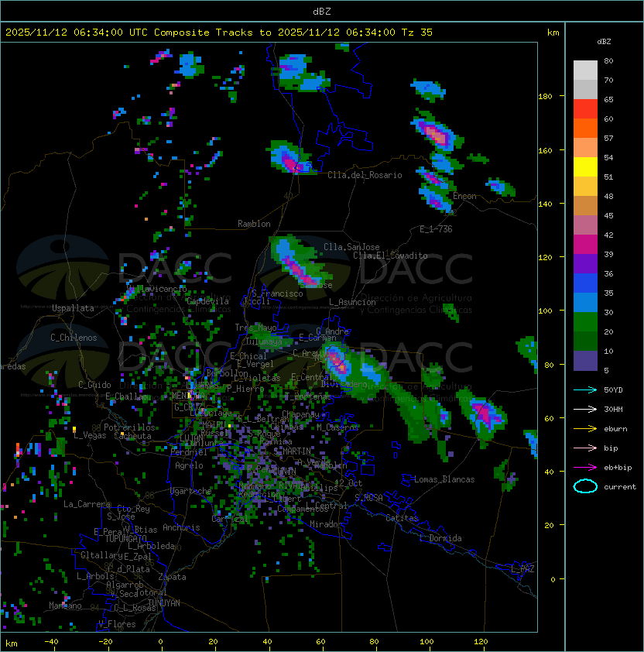Click the 'Clla.del_Rosario' map label
The image size is (644, 652).
tap(365, 175)
